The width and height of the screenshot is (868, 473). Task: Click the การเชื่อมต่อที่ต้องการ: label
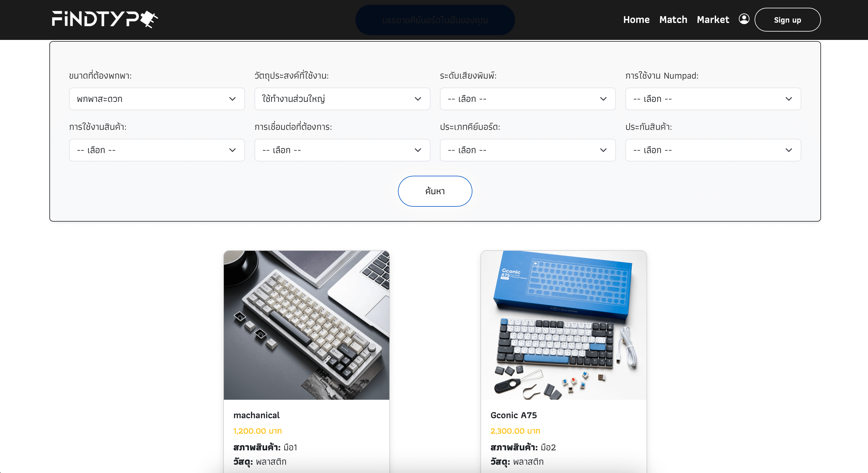point(293,127)
